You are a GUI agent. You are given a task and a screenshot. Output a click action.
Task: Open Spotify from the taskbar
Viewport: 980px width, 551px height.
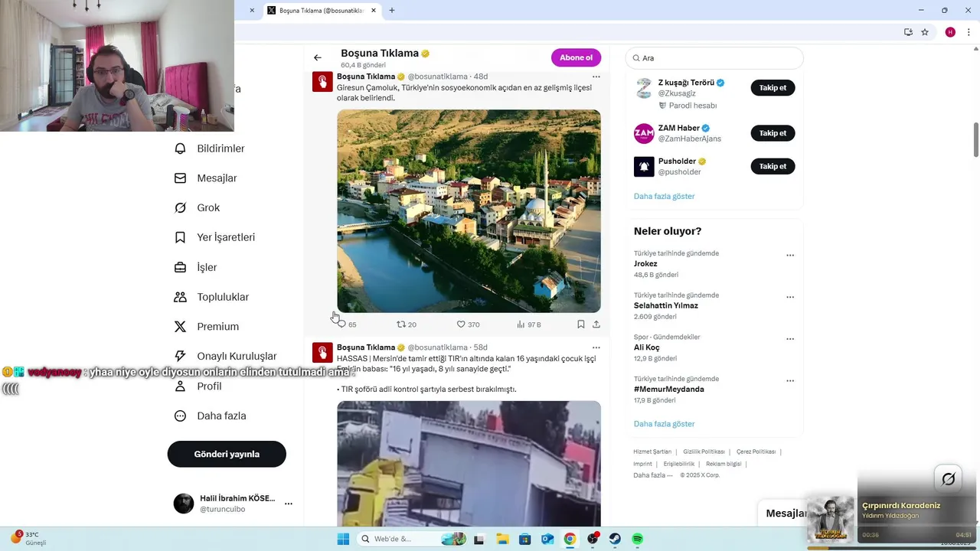pyautogui.click(x=637, y=539)
